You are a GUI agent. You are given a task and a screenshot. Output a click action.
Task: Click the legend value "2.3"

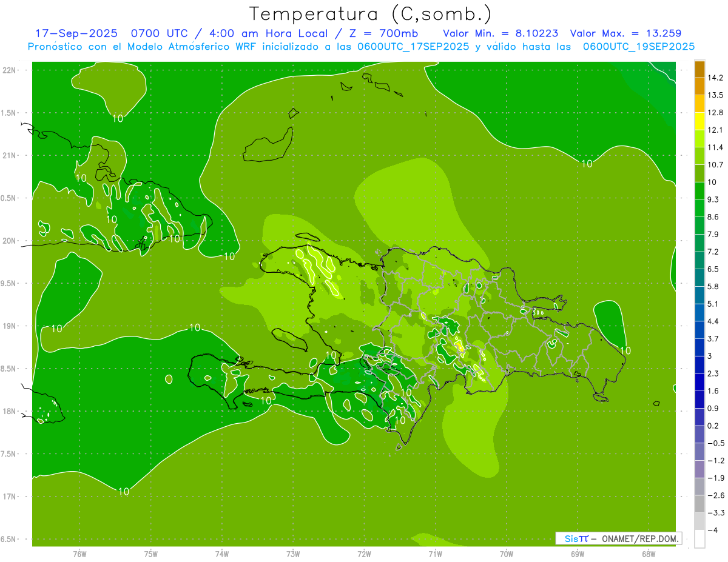(713, 373)
